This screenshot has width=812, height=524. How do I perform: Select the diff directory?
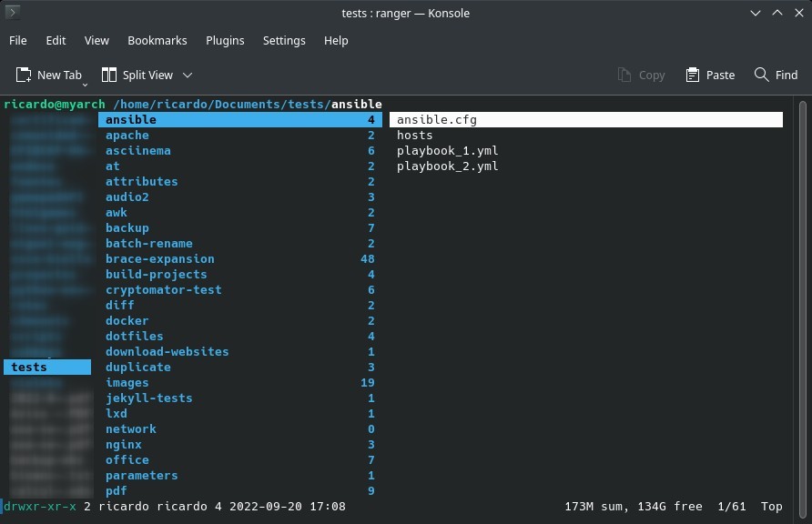pyautogui.click(x=240, y=305)
